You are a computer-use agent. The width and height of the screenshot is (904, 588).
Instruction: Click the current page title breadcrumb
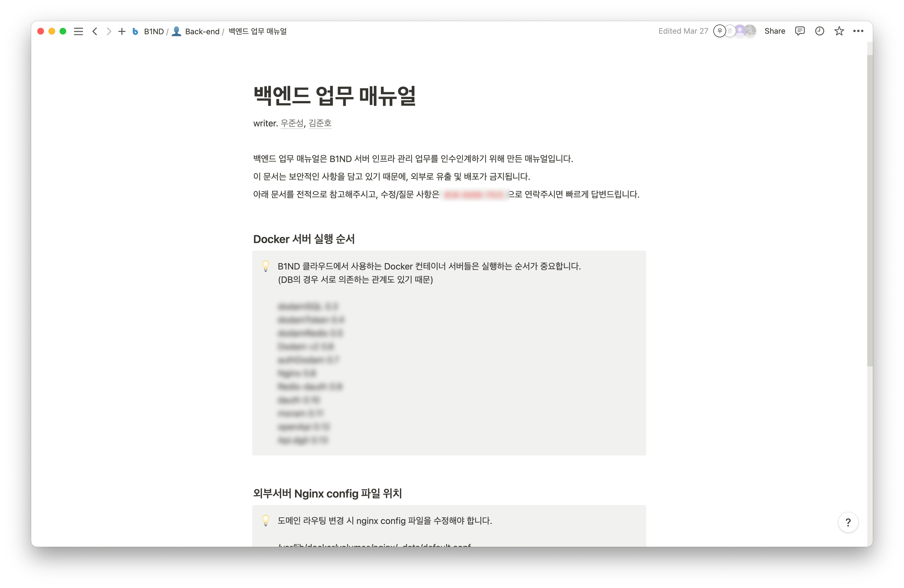tap(257, 31)
